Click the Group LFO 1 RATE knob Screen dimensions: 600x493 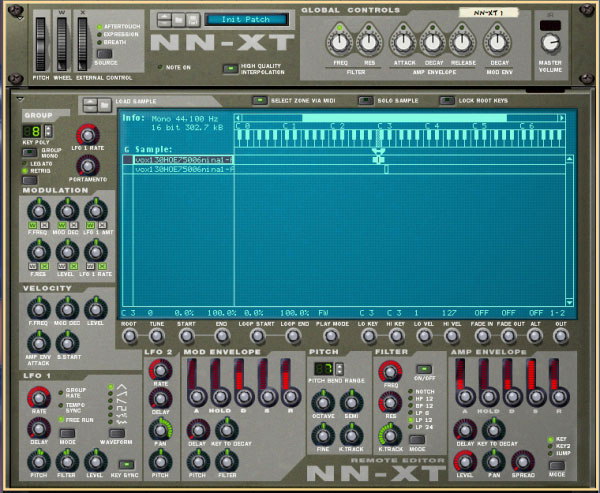click(x=88, y=135)
